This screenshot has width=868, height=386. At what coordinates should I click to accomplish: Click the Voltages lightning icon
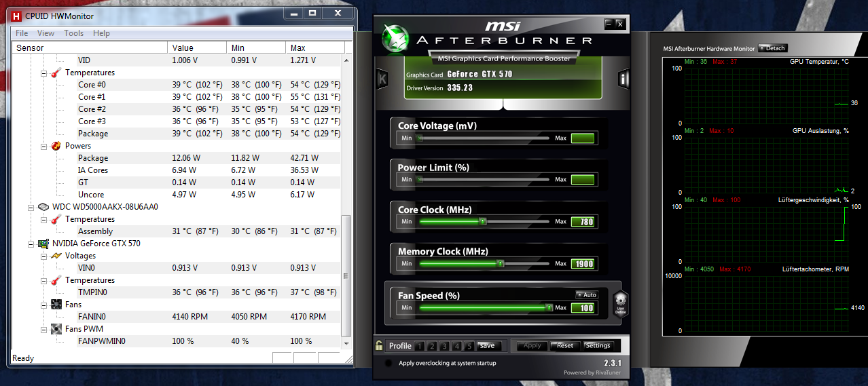tap(56, 256)
